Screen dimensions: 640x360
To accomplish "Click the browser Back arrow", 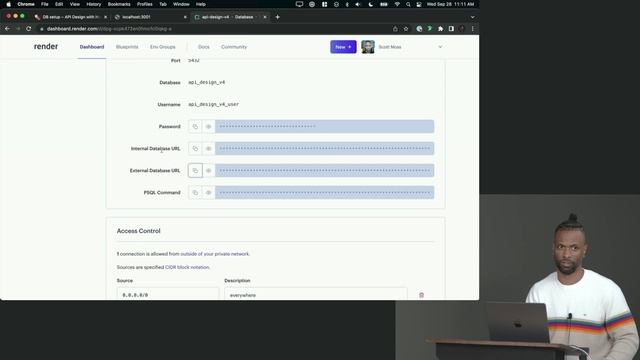I will (7, 29).
